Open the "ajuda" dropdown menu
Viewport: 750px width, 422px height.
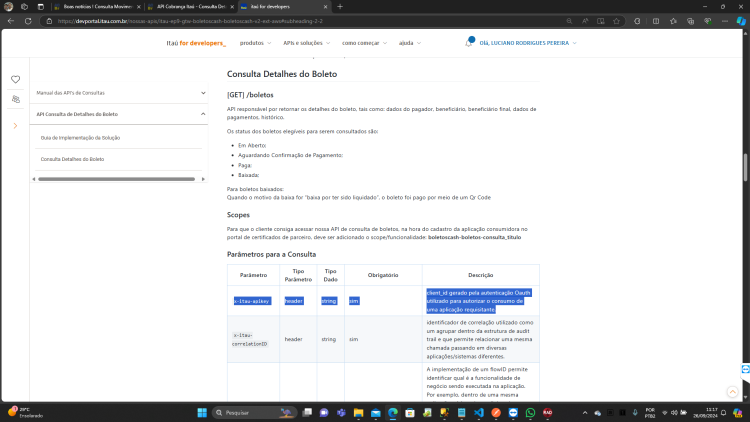click(410, 43)
